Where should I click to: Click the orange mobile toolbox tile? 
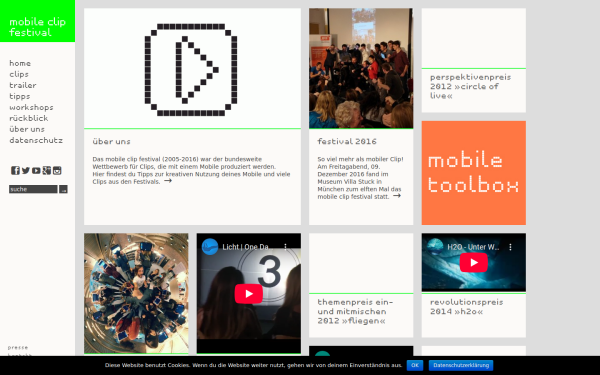(x=474, y=173)
